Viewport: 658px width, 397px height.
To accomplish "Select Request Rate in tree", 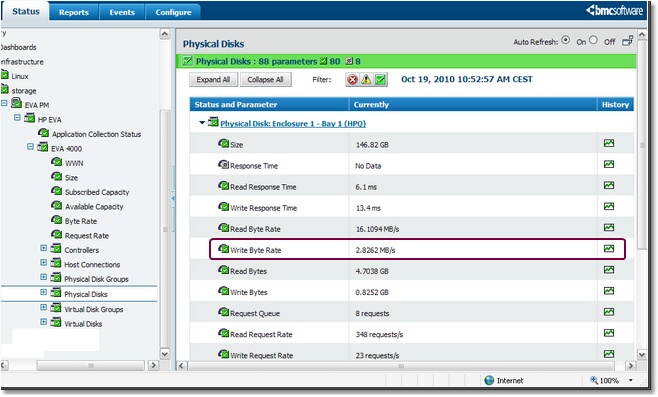I will pos(86,235).
